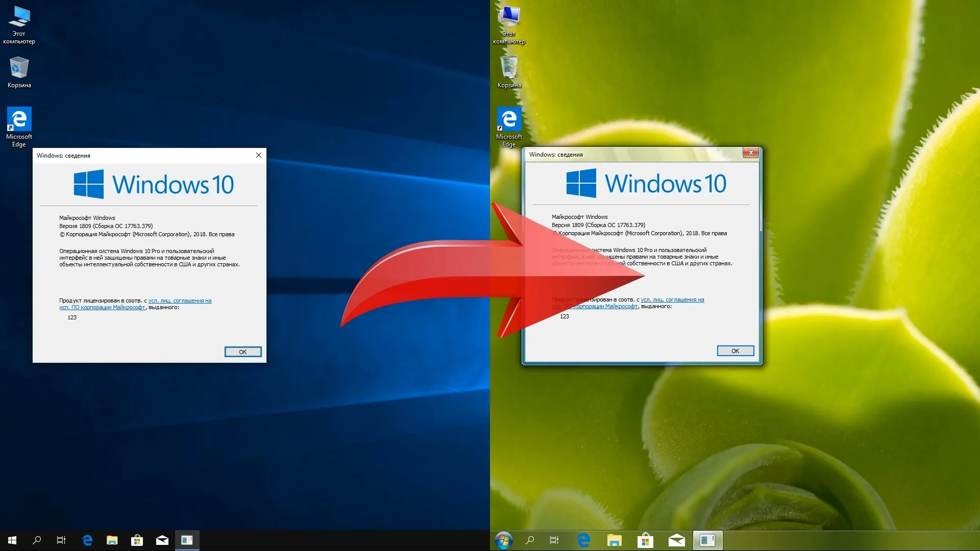Open 'Корзина' recycle bin on green desktop
Screen dimensions: 980x551
509,72
